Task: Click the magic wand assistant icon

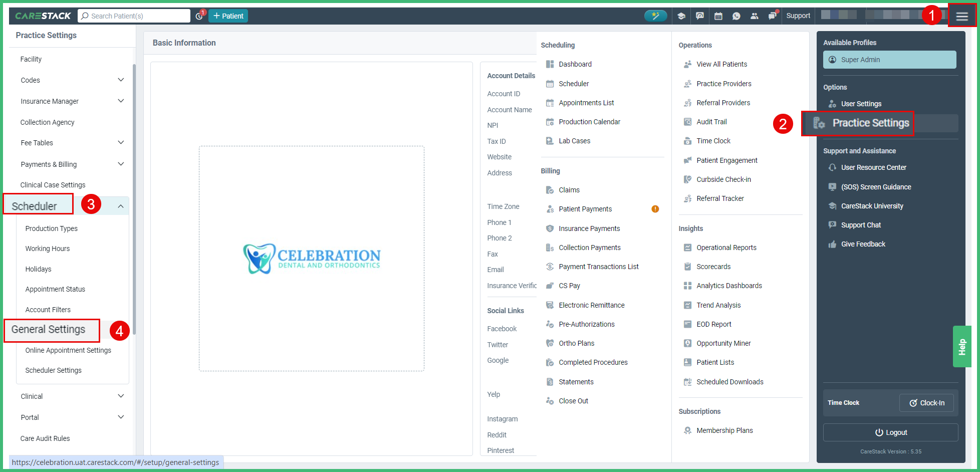Action: (656, 16)
